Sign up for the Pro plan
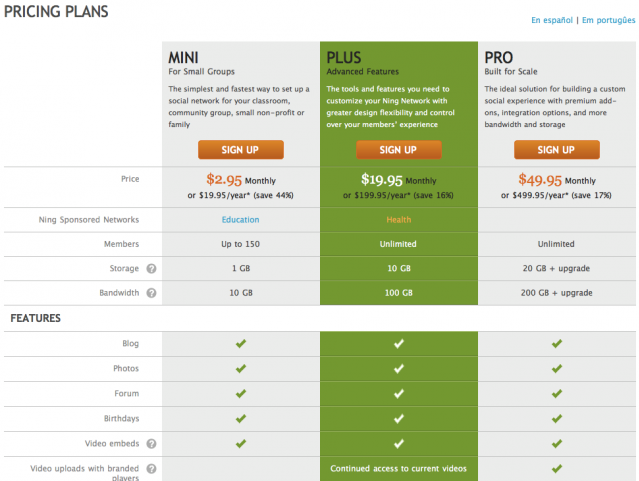This screenshot has height=481, width=639. [x=557, y=150]
